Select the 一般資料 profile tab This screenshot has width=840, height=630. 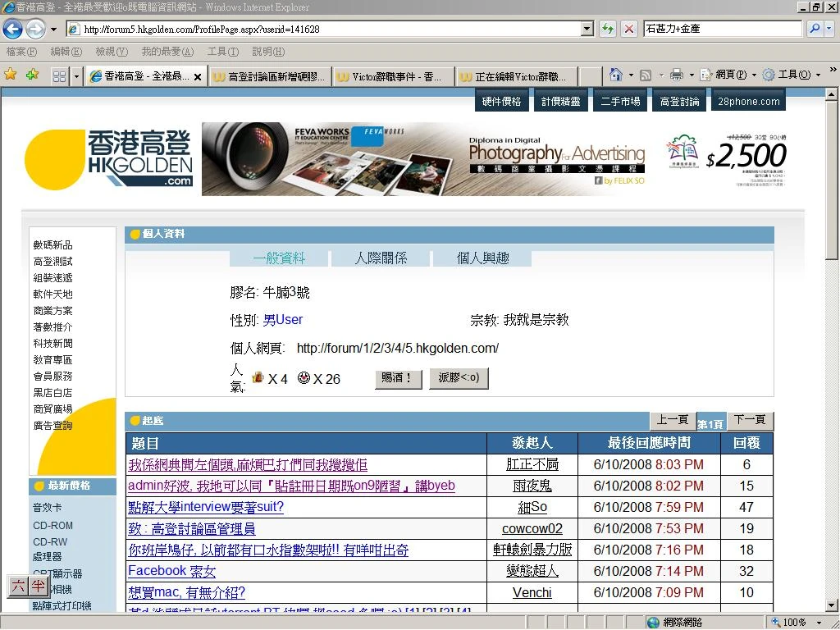[279, 258]
